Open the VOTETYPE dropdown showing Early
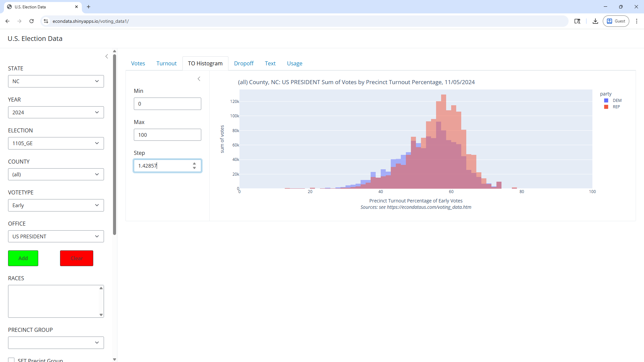The height and width of the screenshot is (362, 644). [x=56, y=205]
